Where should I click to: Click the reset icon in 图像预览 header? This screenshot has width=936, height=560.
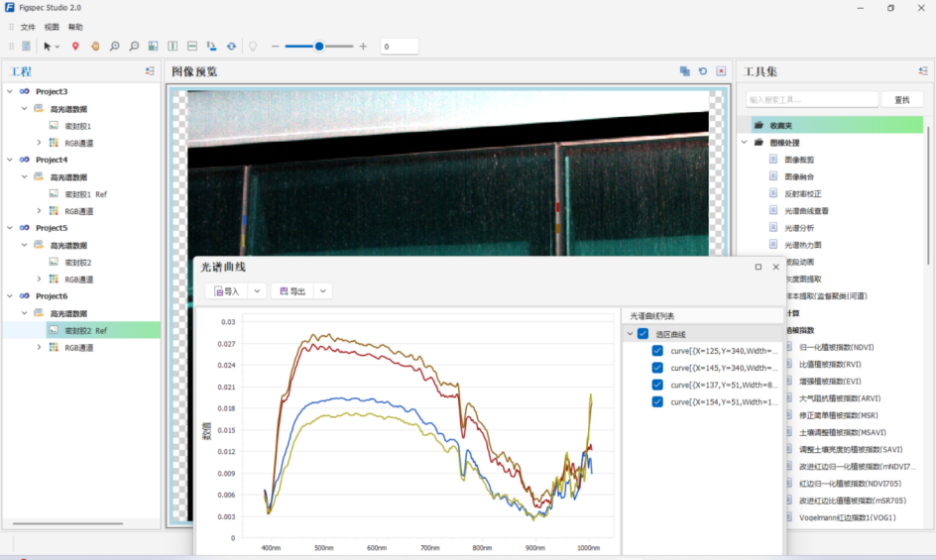(703, 71)
